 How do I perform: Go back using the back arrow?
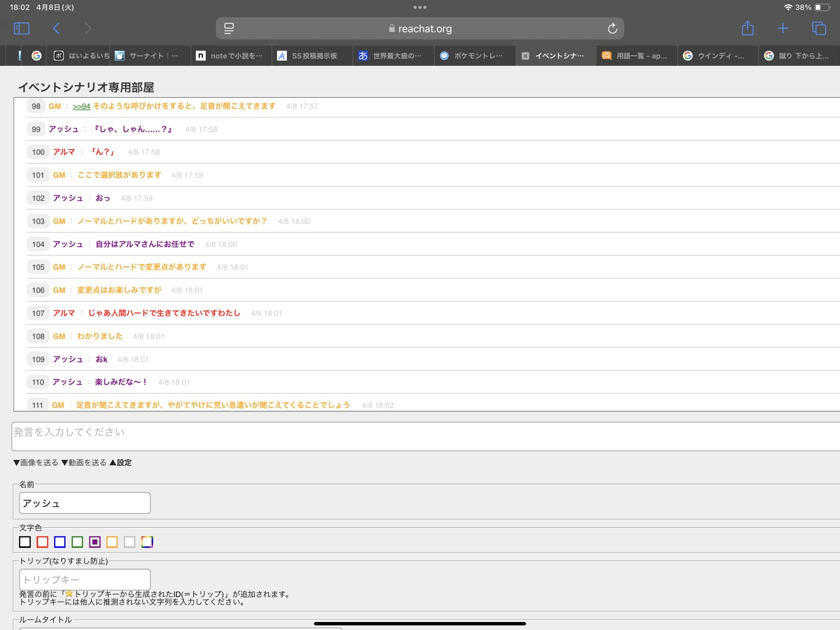coord(56,29)
